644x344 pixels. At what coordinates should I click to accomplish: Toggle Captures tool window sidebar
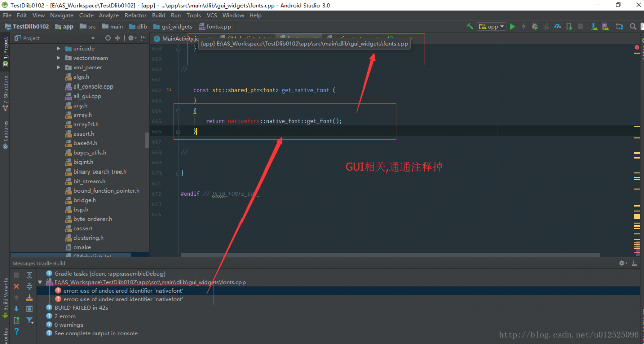(5, 134)
